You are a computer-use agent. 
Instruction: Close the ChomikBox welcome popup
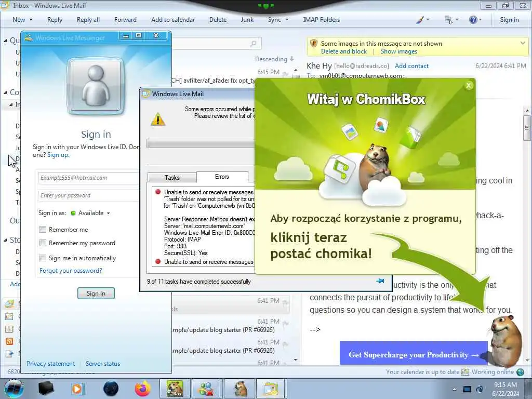[x=469, y=86]
